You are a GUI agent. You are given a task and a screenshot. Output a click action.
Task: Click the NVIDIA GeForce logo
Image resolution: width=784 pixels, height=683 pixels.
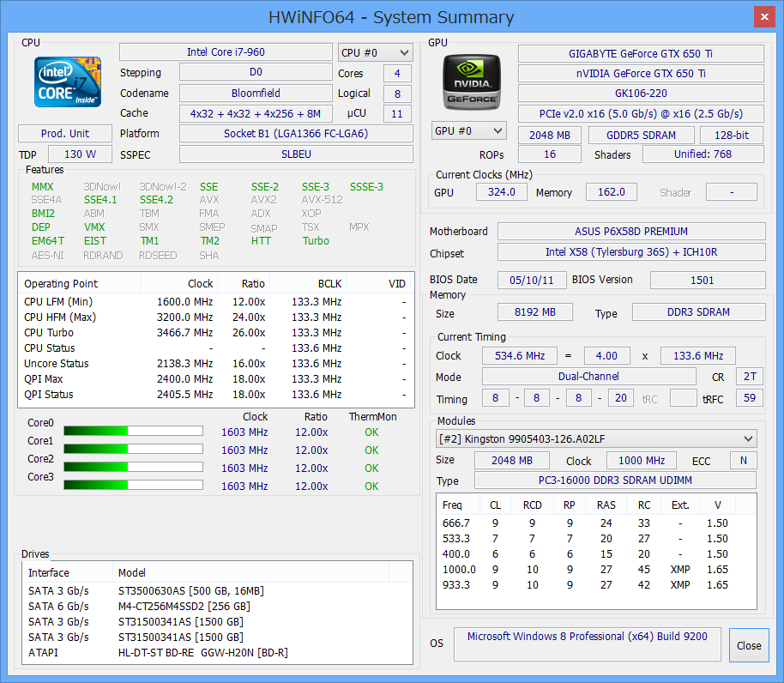coord(472,82)
